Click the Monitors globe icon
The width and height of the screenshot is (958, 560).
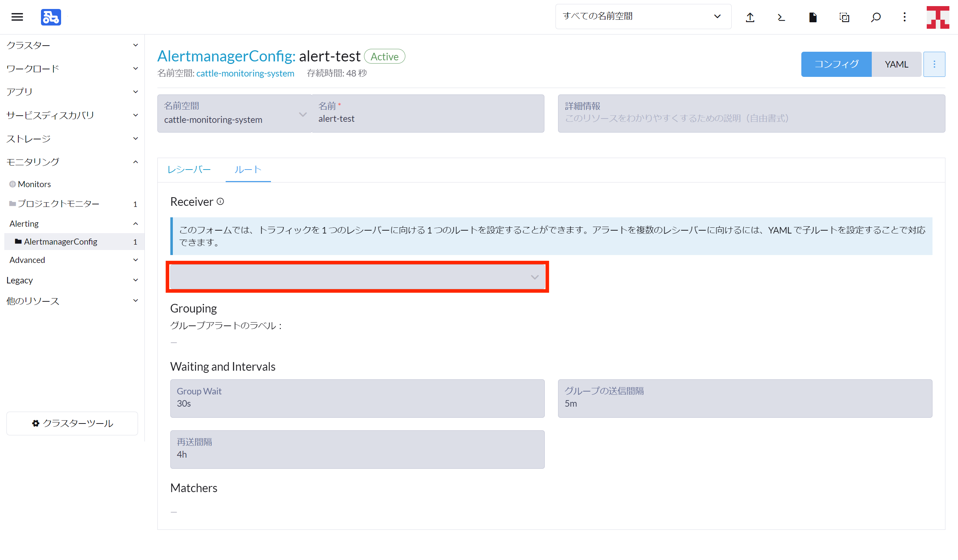coord(13,184)
